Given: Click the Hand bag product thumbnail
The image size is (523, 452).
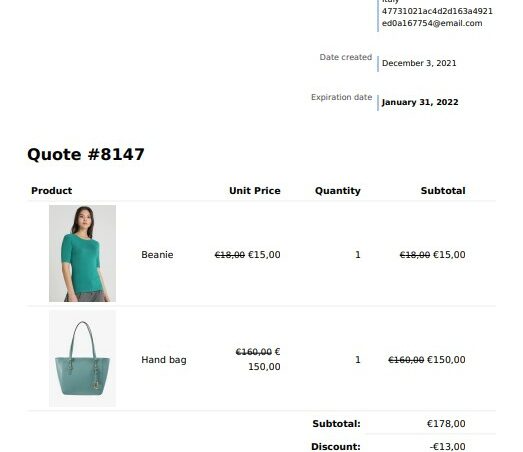Looking at the screenshot, I should pyautogui.click(x=82, y=359).
